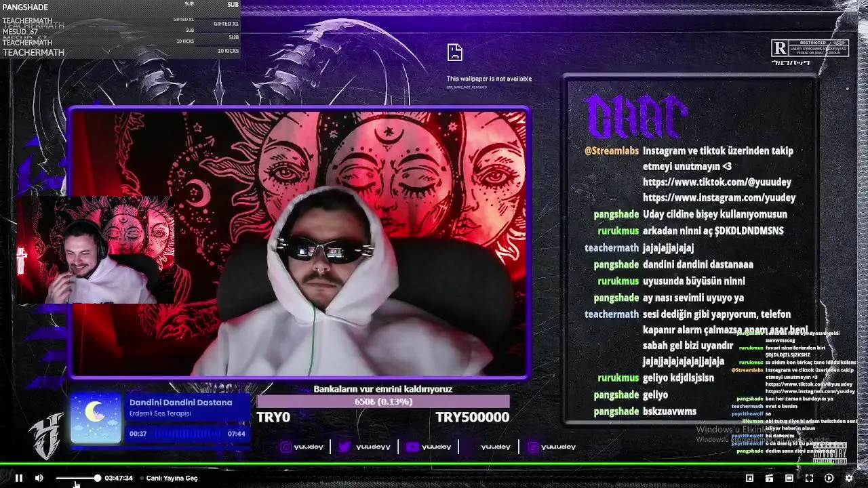Click the broken wallpaper file icon
868x488 pixels.
coord(454,52)
